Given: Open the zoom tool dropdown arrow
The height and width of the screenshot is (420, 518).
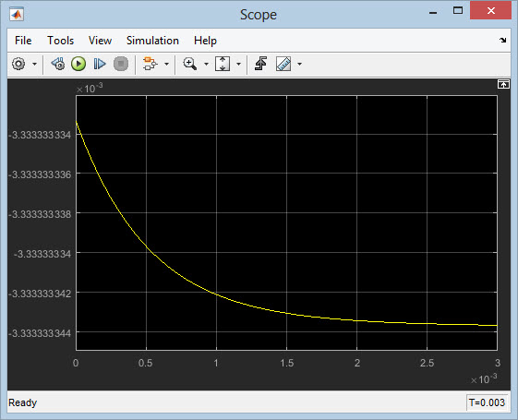Looking at the screenshot, I should point(206,64).
